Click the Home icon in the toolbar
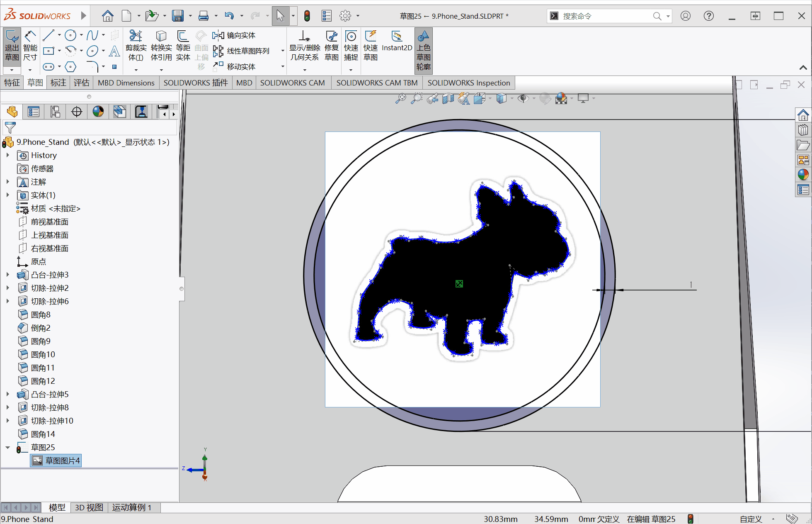Image resolution: width=812 pixels, height=524 pixels. pos(108,16)
